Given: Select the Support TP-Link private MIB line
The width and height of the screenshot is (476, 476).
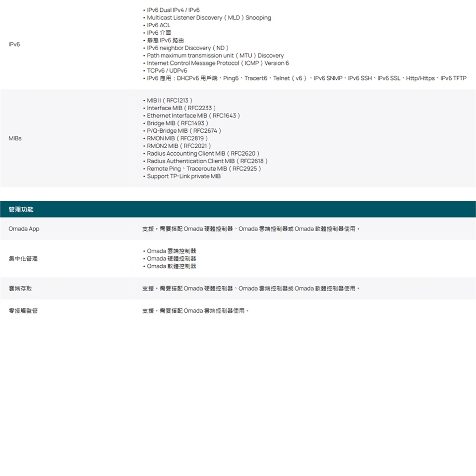Looking at the screenshot, I should point(183,177).
